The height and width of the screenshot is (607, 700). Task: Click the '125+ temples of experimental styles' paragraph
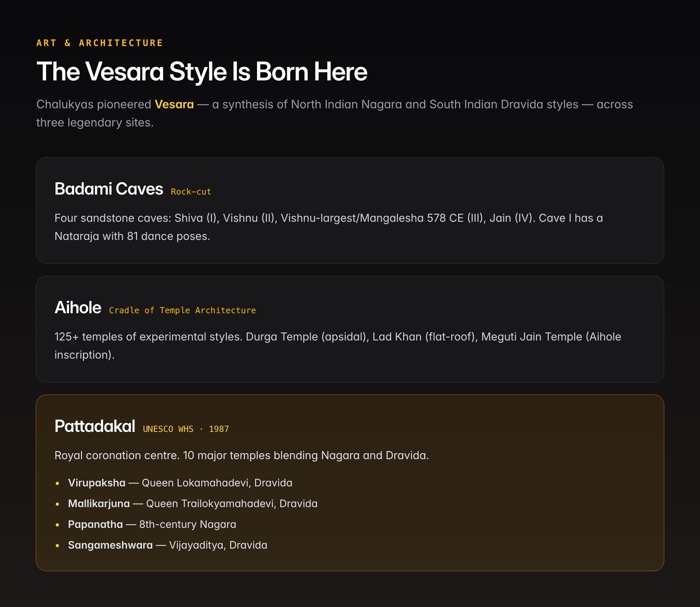338,346
